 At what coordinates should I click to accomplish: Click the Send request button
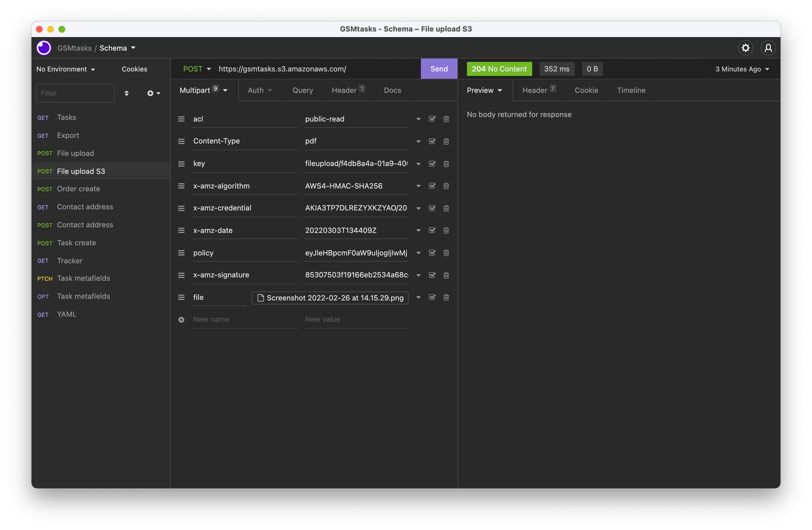coord(439,69)
